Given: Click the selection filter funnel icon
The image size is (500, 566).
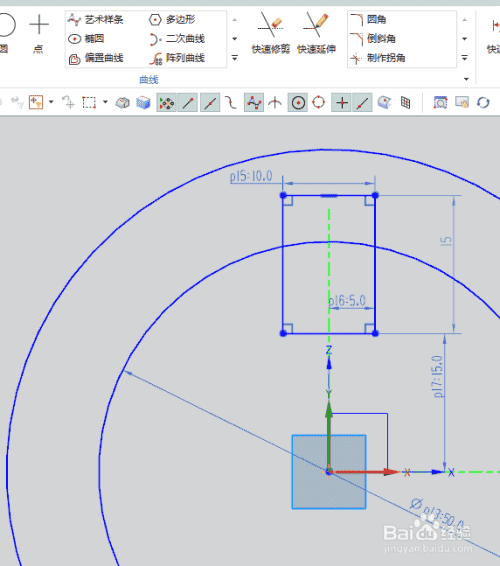Looking at the screenshot, I should tap(36, 103).
